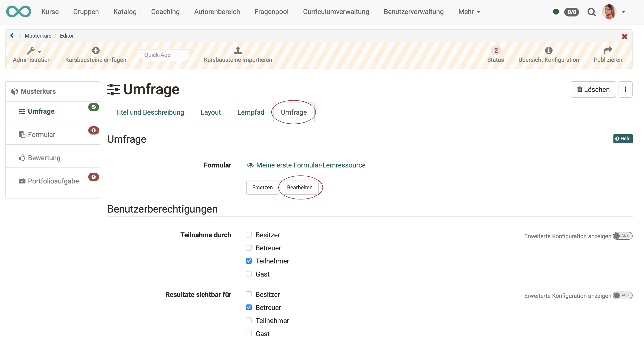
Task: Open the Autorenbereich menu
Action: 217,12
